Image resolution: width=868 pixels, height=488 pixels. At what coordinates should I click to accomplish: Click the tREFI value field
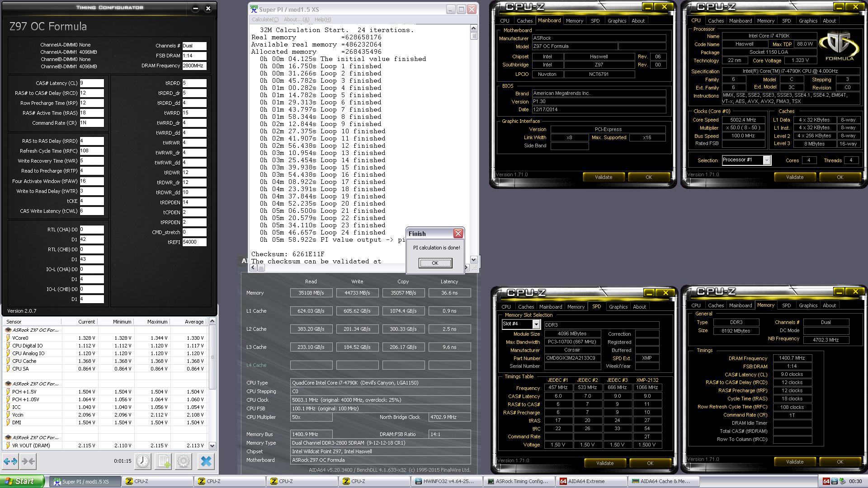pyautogui.click(x=194, y=242)
